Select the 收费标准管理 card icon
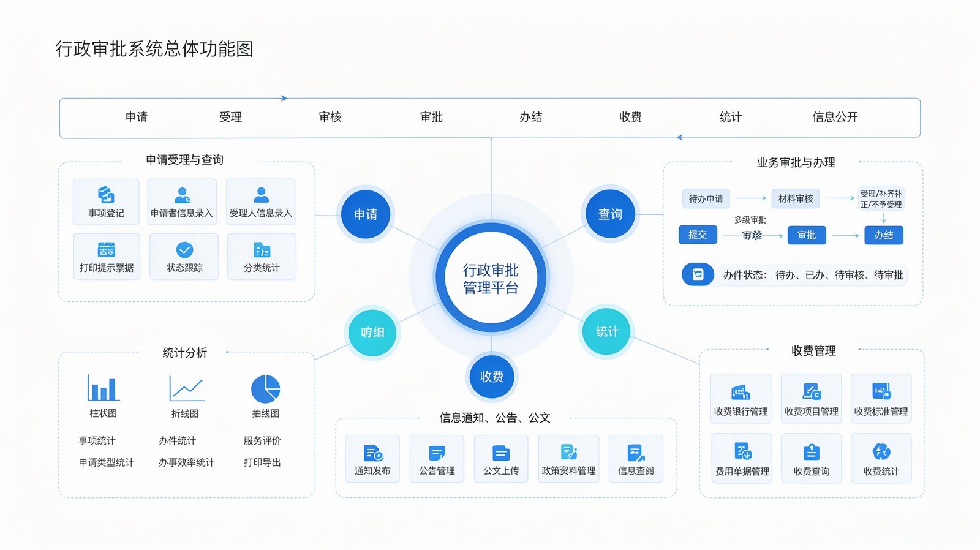980x550 pixels. click(x=881, y=391)
